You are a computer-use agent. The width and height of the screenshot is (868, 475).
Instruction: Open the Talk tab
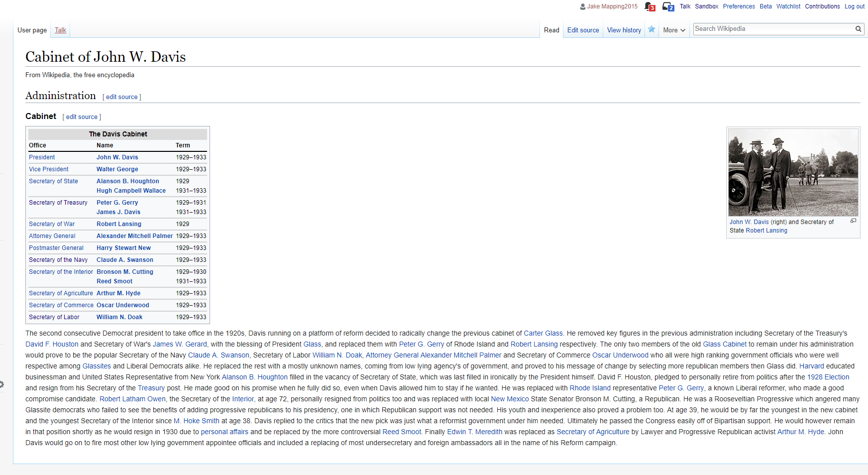[x=60, y=30]
